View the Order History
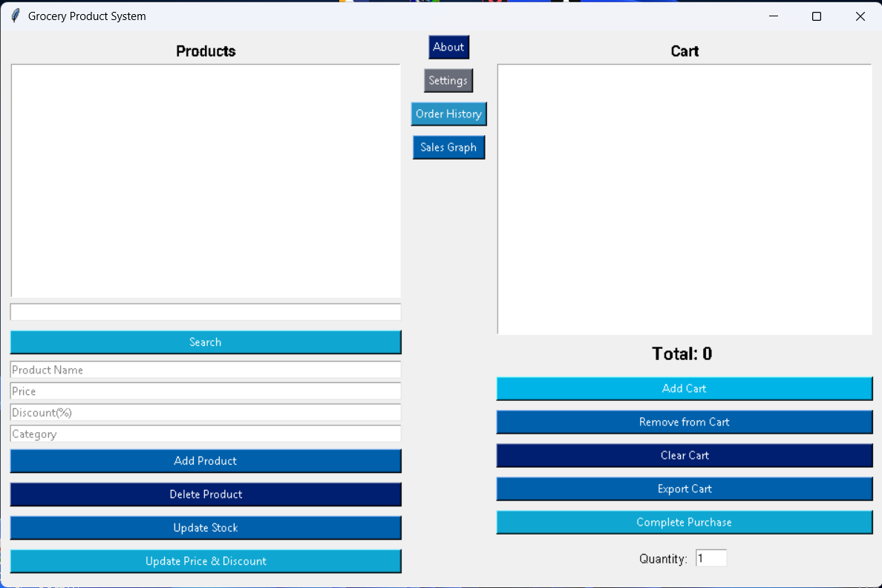 click(x=448, y=114)
